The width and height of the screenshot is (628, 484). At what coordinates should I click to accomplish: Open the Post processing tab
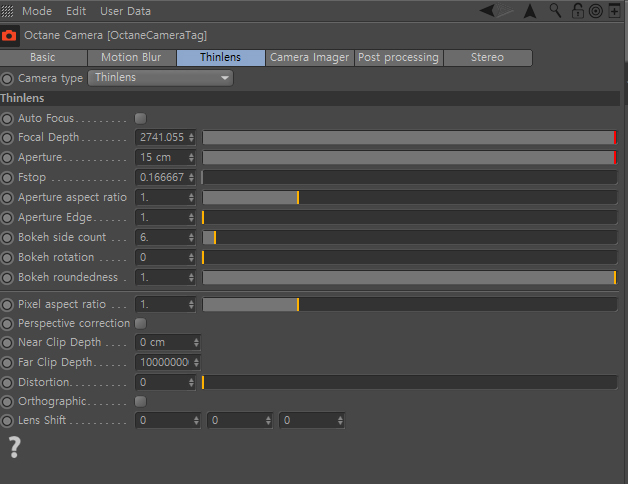coord(399,58)
